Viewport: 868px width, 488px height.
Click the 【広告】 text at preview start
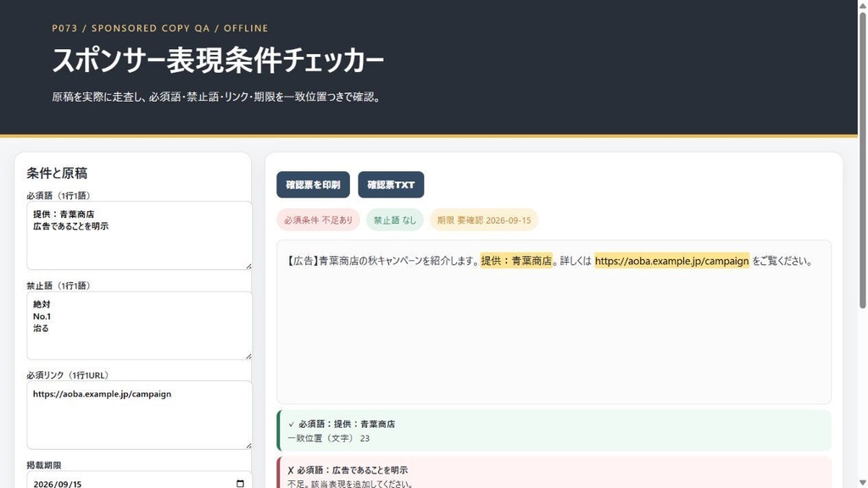[303, 261]
